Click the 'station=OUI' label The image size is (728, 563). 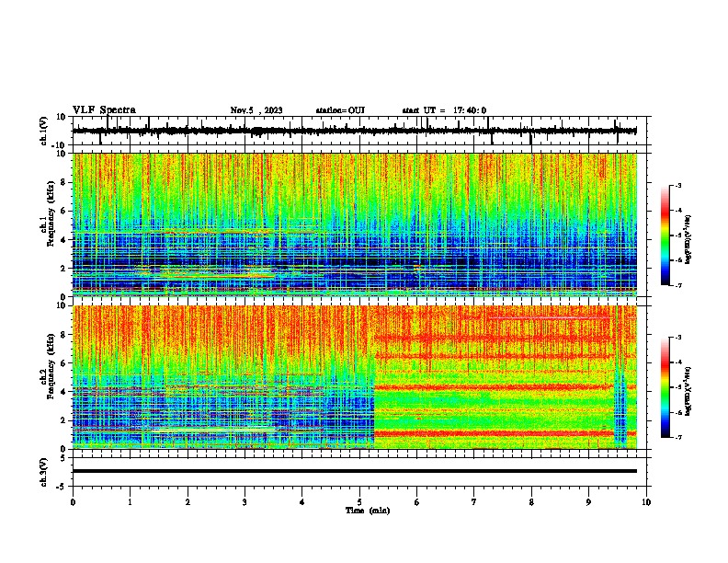(340, 110)
